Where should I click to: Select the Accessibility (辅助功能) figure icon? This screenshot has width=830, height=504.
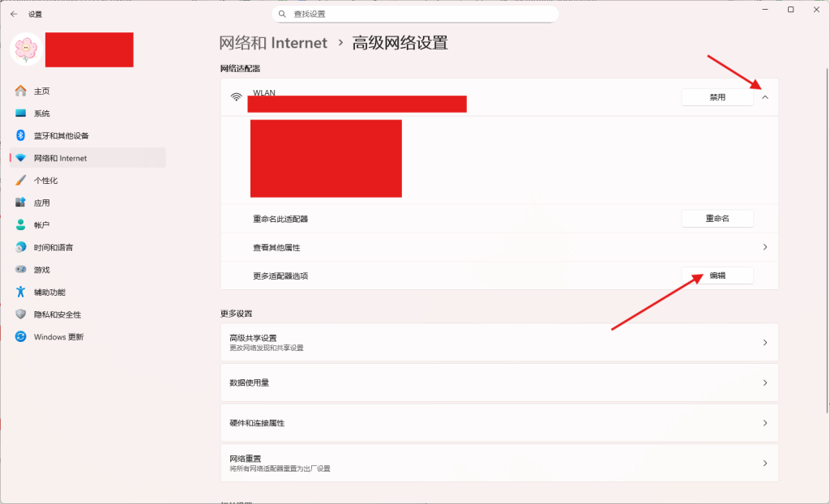(21, 292)
